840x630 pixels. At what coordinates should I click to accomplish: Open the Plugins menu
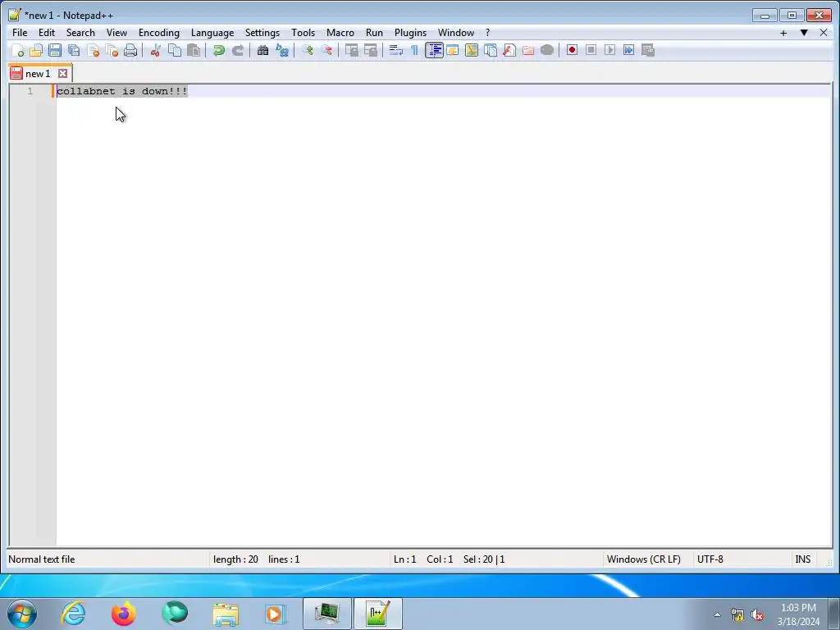pos(410,33)
